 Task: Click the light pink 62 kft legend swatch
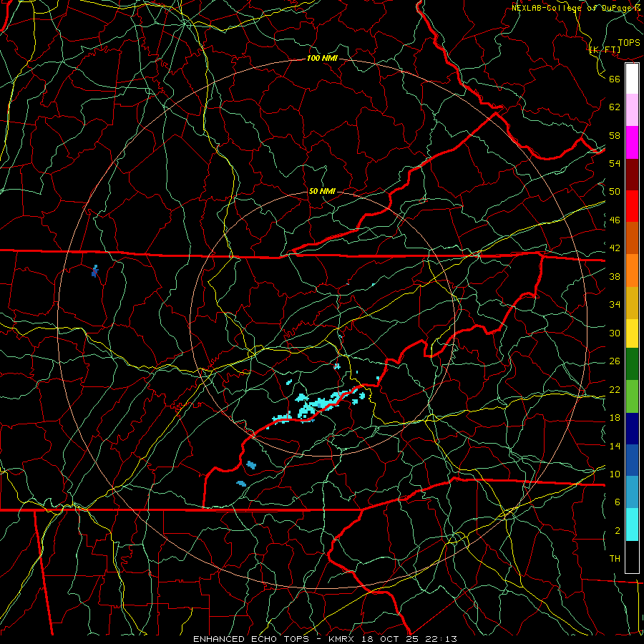[632, 110]
